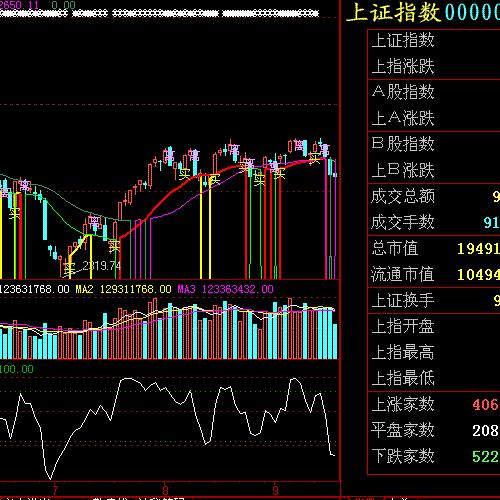Select the MA3 volume average label

point(187,289)
